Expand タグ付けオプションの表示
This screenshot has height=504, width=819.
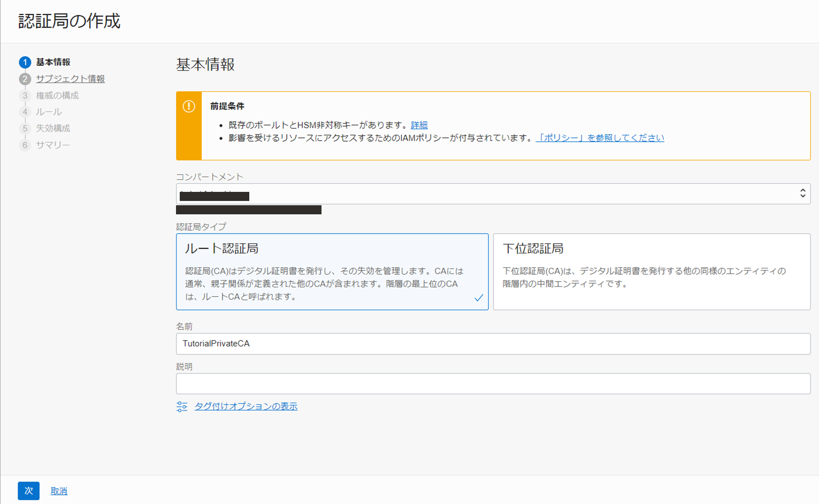coord(246,407)
